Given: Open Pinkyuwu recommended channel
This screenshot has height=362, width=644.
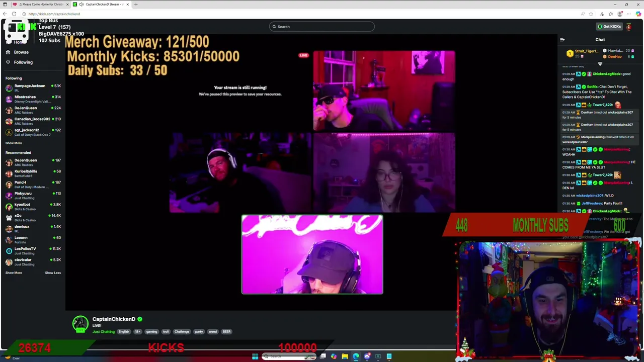Looking at the screenshot, I should coord(33,195).
